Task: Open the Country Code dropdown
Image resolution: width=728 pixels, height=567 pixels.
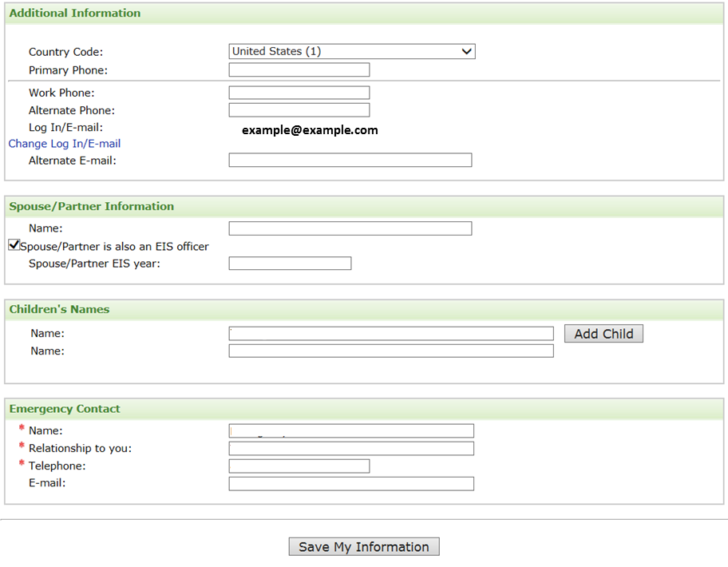Action: (x=352, y=51)
